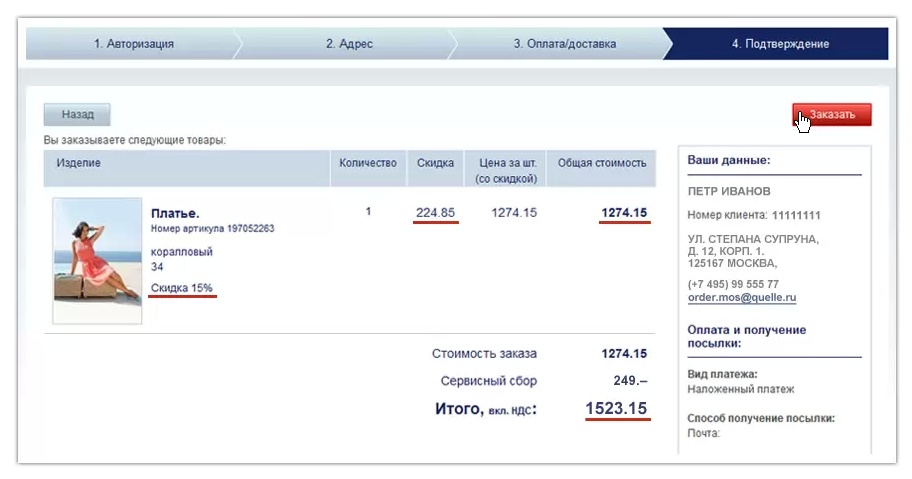This screenshot has height=479, width=912.
Task: Click the Платье product title
Action: [x=175, y=213]
